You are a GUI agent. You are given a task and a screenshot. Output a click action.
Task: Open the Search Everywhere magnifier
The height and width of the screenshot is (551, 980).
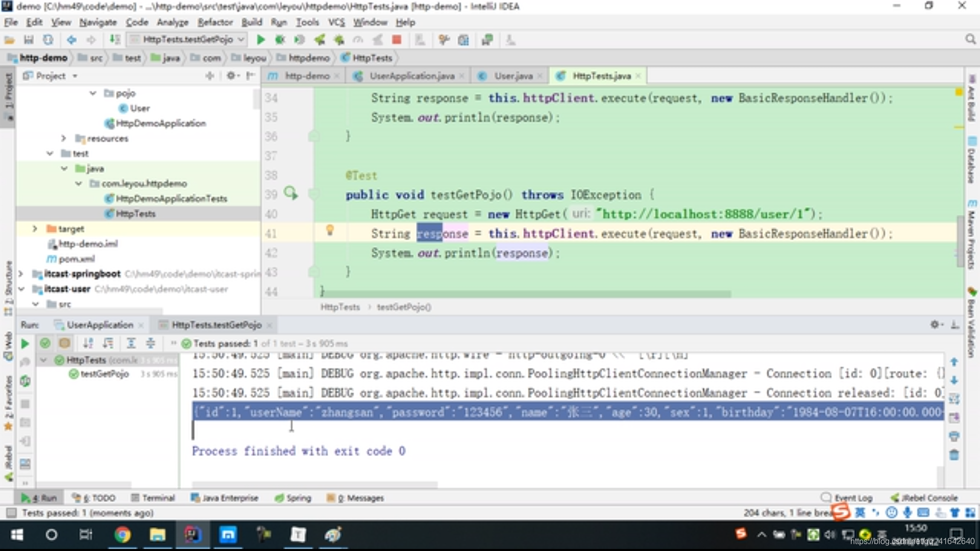tap(970, 40)
